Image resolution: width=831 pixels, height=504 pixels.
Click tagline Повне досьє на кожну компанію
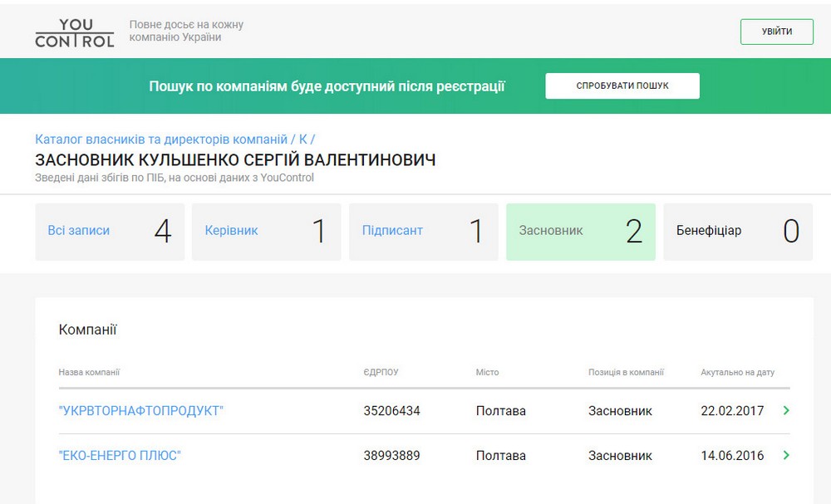[x=186, y=31]
